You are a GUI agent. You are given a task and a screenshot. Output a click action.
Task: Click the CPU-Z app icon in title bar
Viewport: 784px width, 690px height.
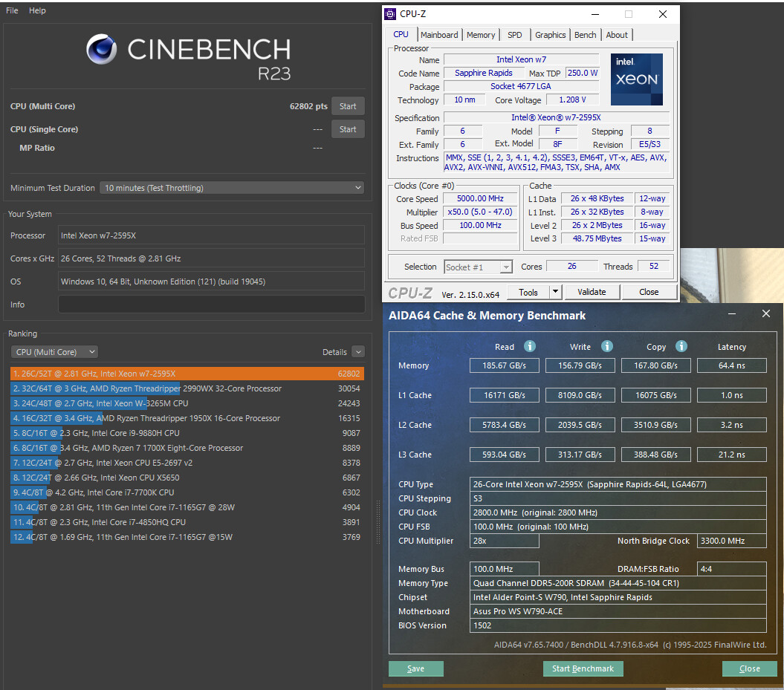(390, 14)
